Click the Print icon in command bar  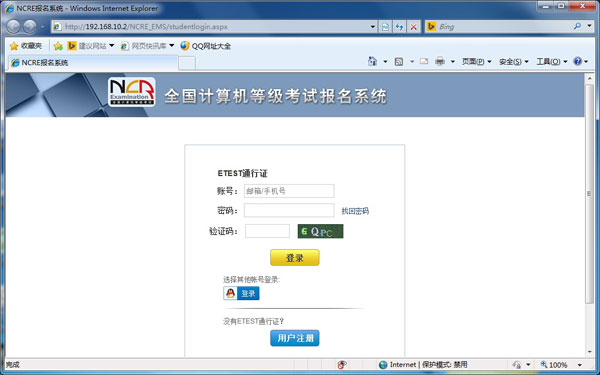point(440,61)
